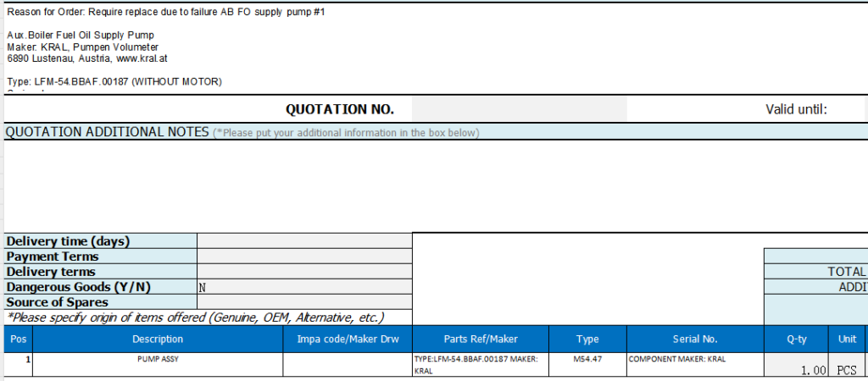Select the 'PUMP ASSY' description cell
This screenshot has width=868, height=381.
point(158,365)
